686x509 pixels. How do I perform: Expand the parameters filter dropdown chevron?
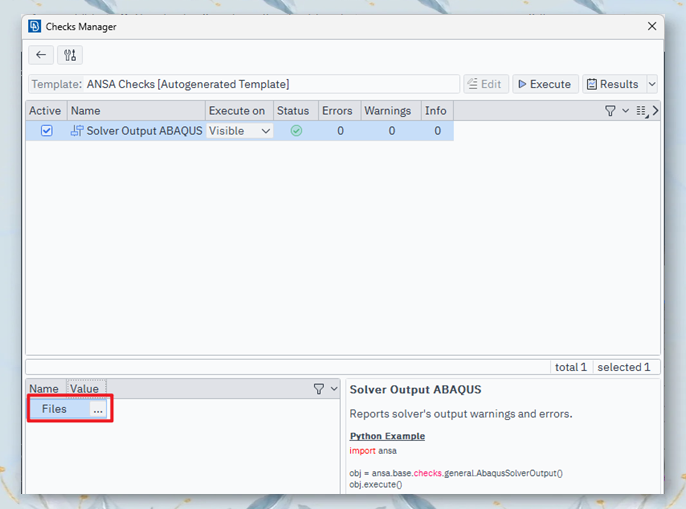click(334, 389)
